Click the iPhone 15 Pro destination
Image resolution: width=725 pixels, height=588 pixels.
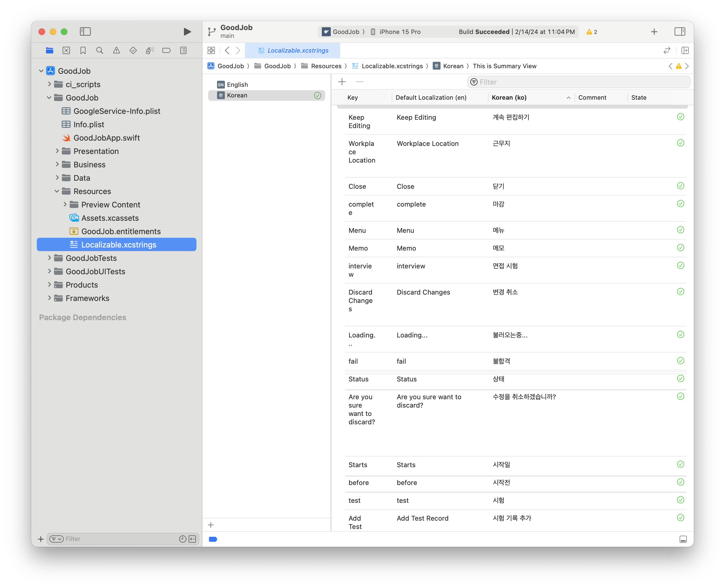pyautogui.click(x=400, y=32)
